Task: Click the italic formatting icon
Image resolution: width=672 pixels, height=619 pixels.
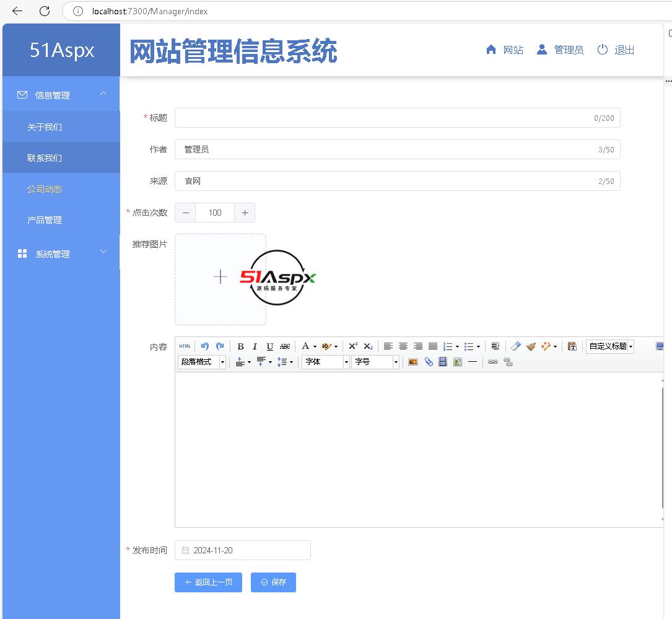Action: (x=255, y=346)
